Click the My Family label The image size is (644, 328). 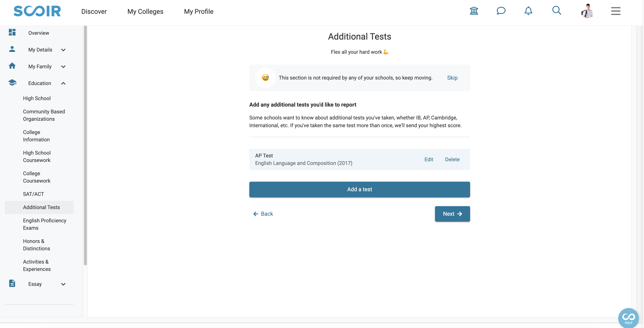point(40,66)
